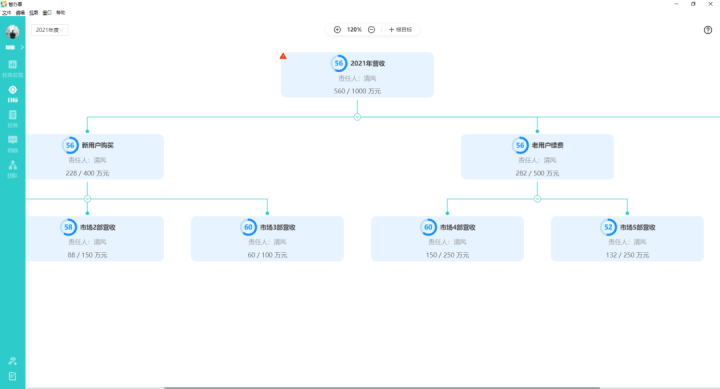Click the horizontal scrollbar at bottom
The height and width of the screenshot is (389, 720).
click(x=382, y=388)
